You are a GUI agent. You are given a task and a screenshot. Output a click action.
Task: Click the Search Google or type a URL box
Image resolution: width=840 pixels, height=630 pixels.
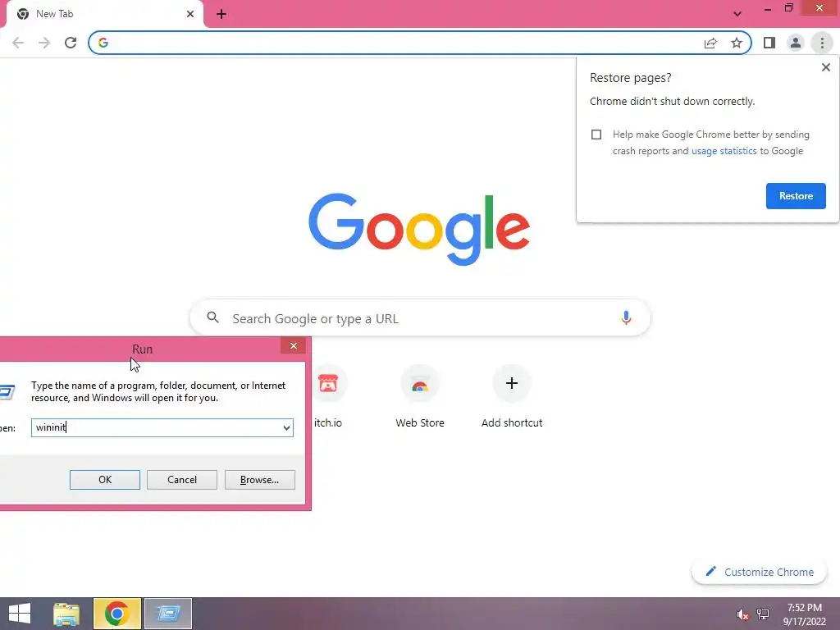[x=420, y=318]
